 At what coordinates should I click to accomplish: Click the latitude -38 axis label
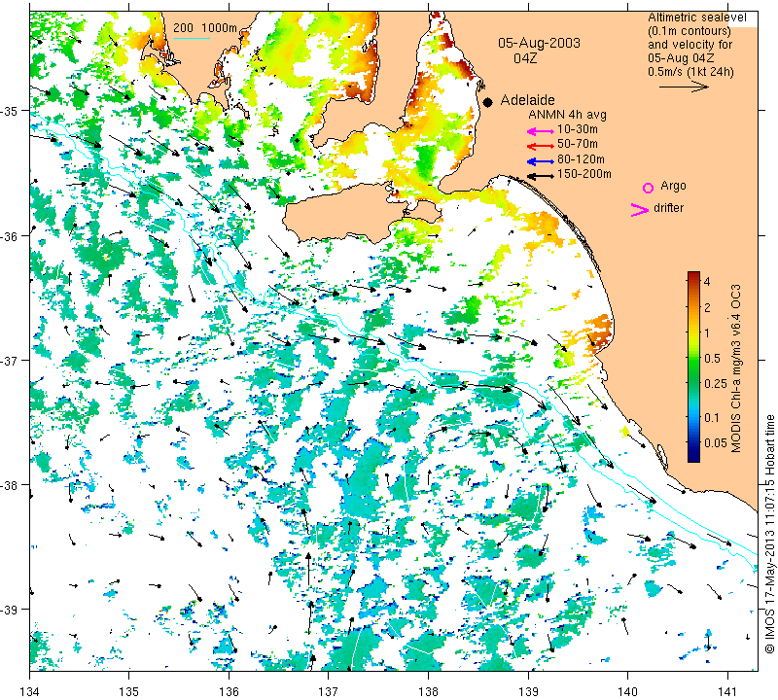[x=9, y=485]
